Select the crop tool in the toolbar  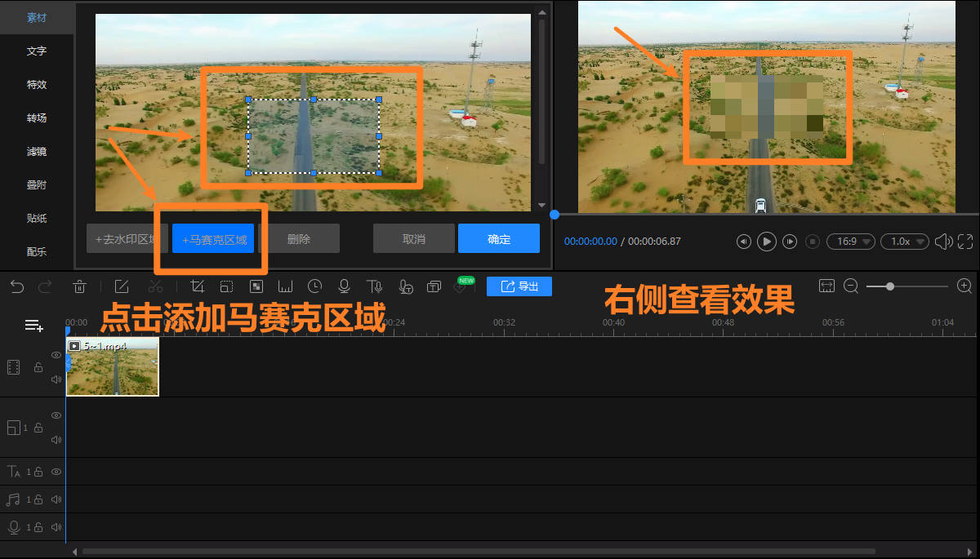(197, 286)
